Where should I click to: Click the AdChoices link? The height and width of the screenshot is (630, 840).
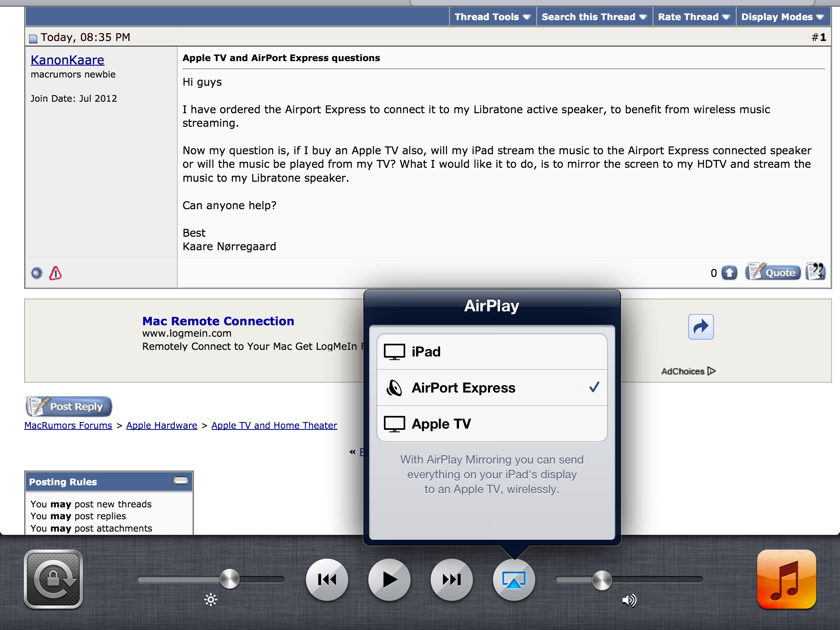pyautogui.click(x=688, y=371)
